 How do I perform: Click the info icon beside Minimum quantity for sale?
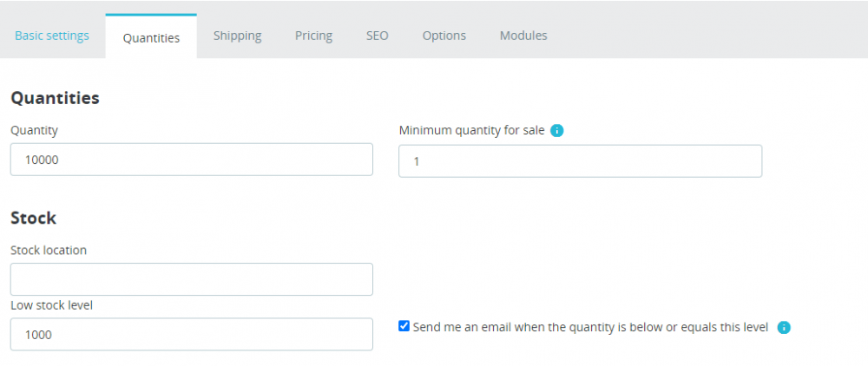pyautogui.click(x=557, y=130)
